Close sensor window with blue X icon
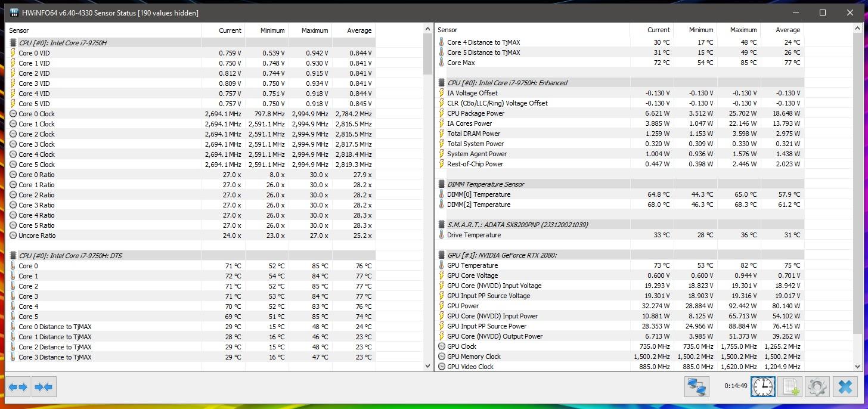The width and height of the screenshot is (868, 409). [845, 388]
